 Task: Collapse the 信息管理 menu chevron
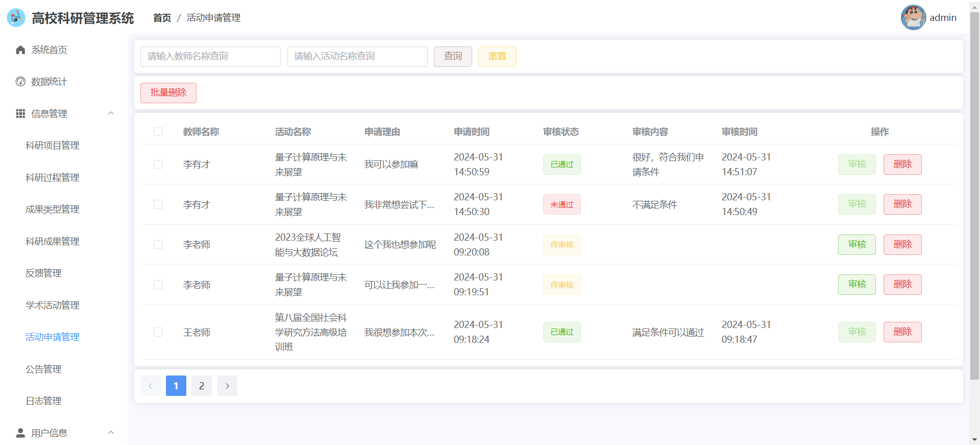pos(111,113)
